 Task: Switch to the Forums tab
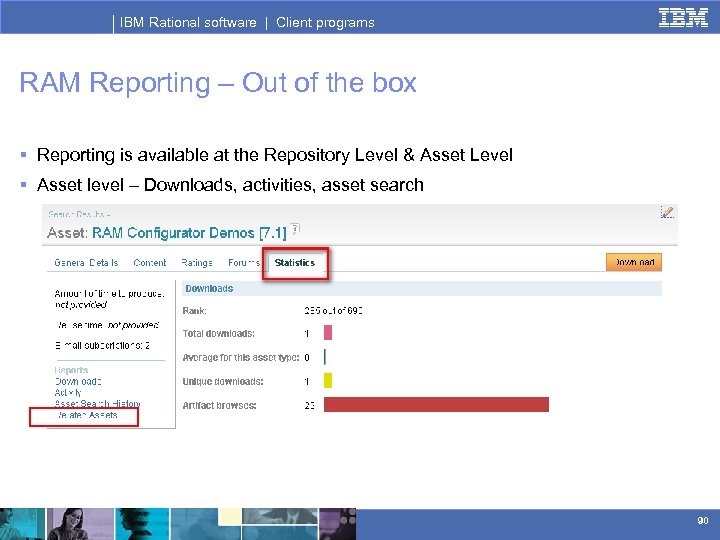click(244, 263)
